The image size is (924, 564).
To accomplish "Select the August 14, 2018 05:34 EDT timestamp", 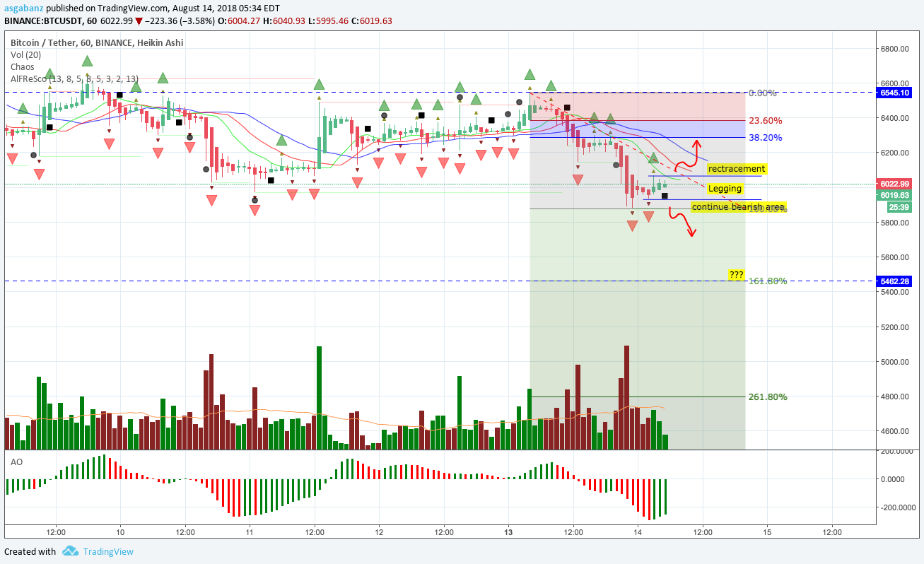I will click(x=226, y=9).
